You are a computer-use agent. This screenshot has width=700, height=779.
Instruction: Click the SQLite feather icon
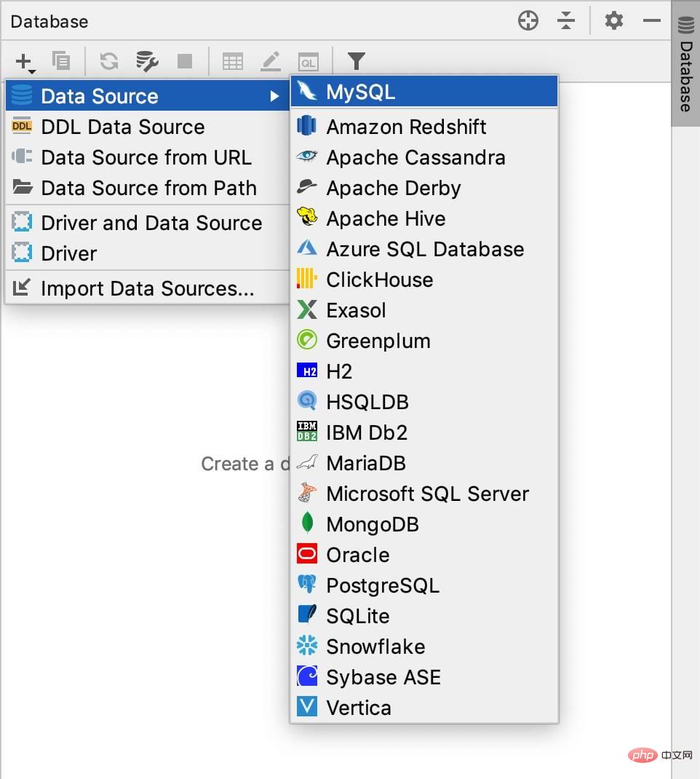pos(307,614)
